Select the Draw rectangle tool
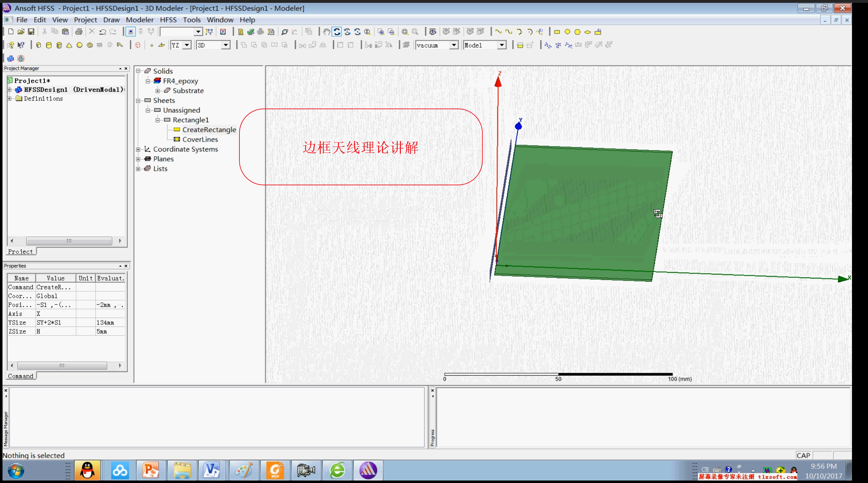 (557, 32)
